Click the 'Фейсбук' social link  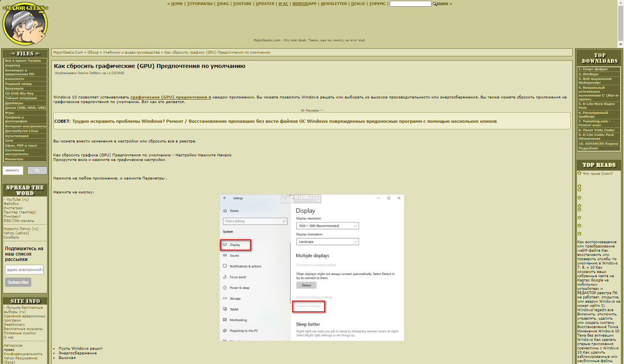[x=11, y=203]
